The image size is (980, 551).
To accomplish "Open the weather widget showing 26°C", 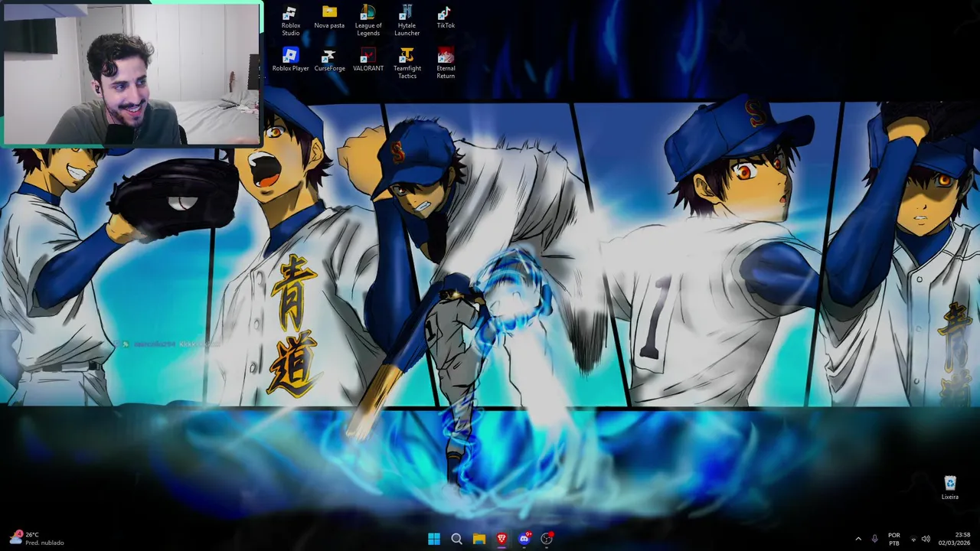I will click(x=37, y=539).
